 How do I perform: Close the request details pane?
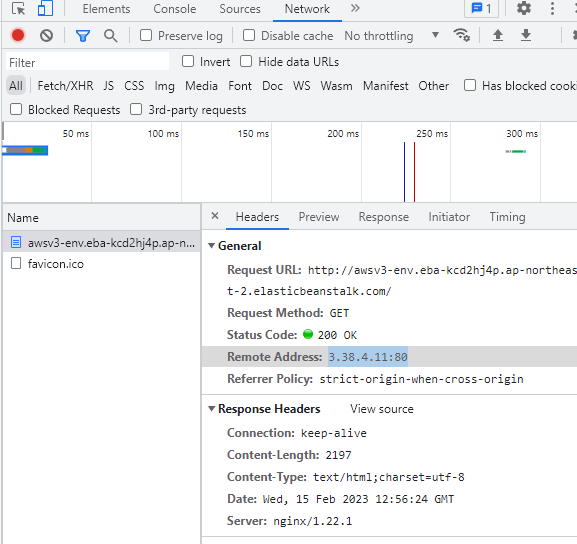(215, 216)
